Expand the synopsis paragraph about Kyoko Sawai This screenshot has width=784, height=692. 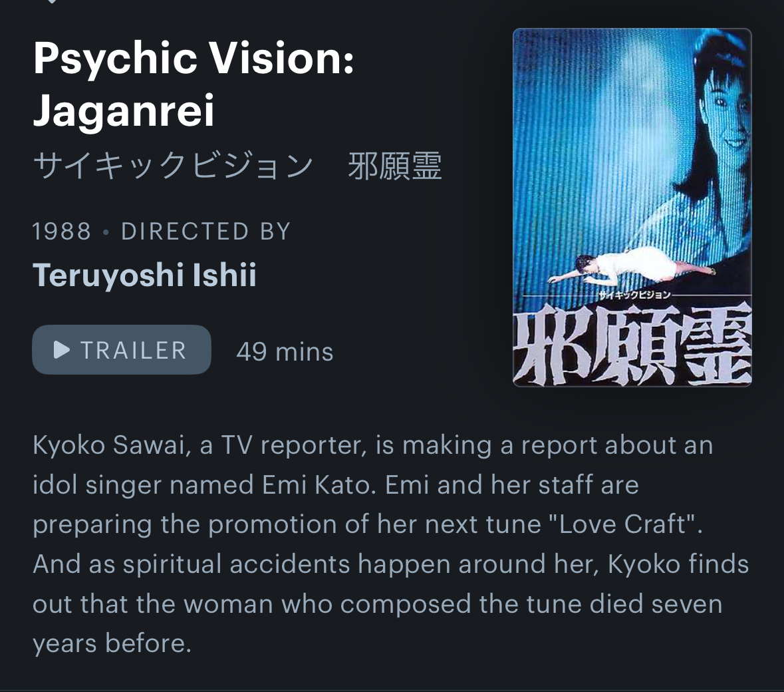pos(390,544)
